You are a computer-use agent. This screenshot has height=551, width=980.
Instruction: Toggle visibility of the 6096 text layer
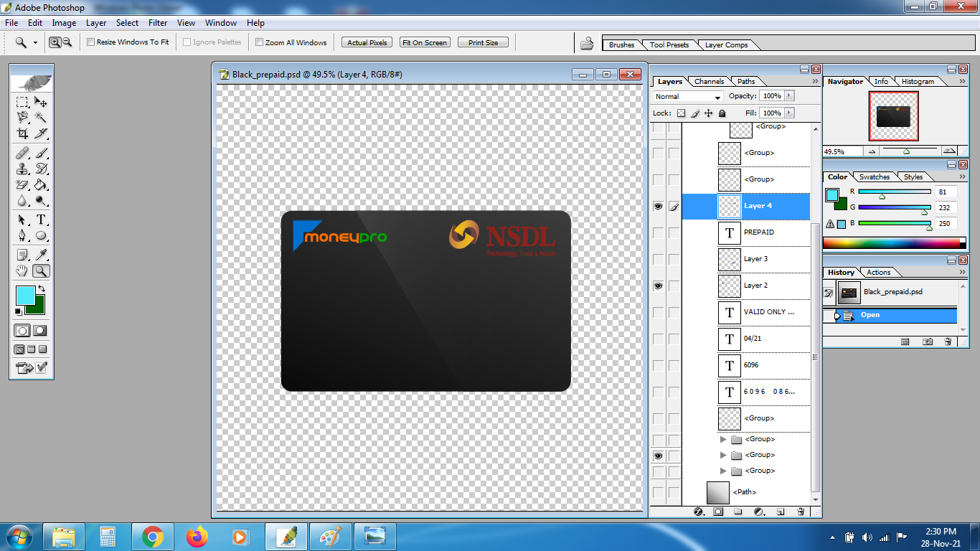point(658,365)
